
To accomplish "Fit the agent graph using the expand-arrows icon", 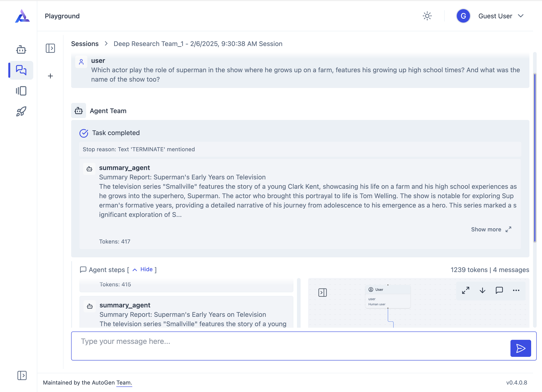I will [465, 291].
